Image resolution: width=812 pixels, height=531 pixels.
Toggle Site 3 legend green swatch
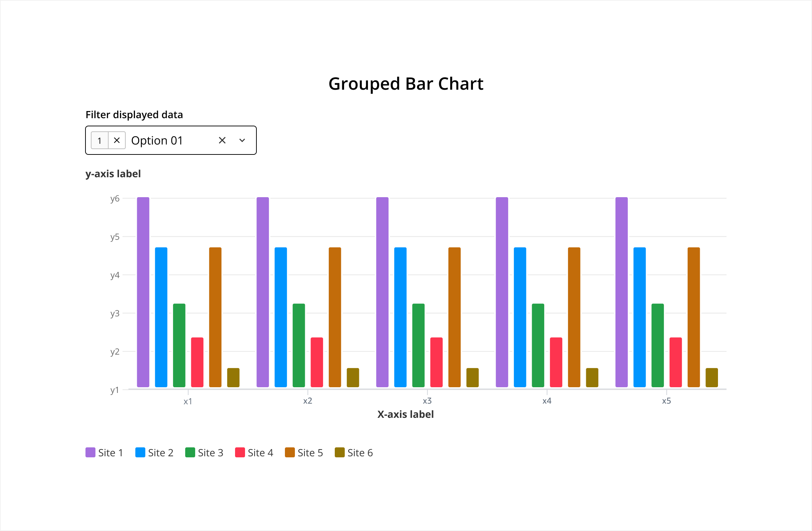click(x=190, y=452)
